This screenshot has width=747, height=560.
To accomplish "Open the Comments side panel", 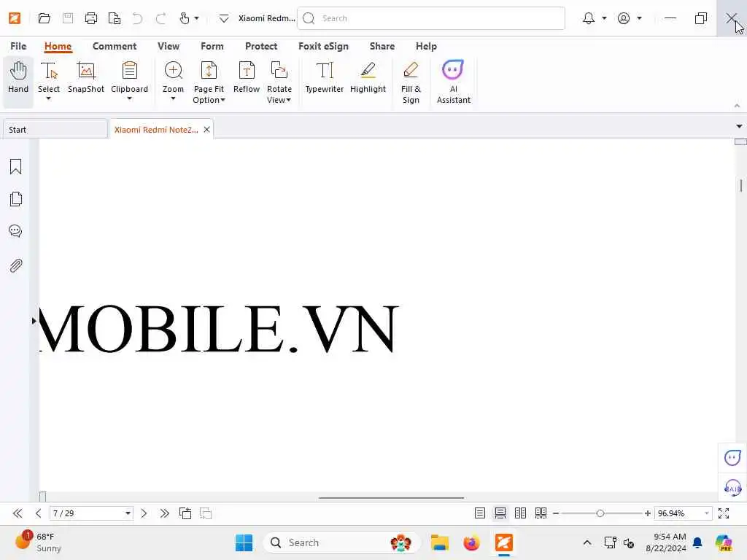I will 16,231.
